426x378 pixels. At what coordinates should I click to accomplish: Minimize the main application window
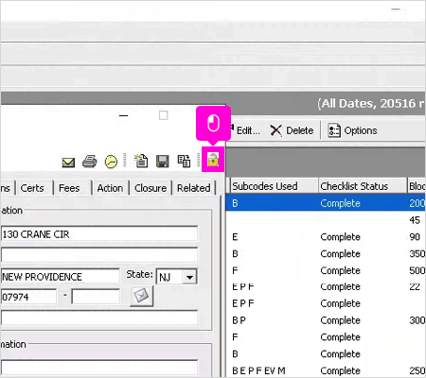click(x=396, y=9)
